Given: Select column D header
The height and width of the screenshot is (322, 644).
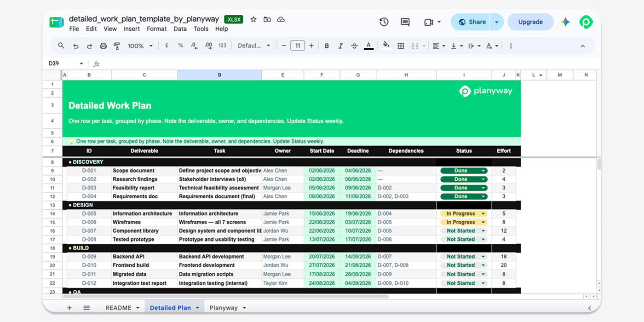Looking at the screenshot, I should tap(219, 75).
